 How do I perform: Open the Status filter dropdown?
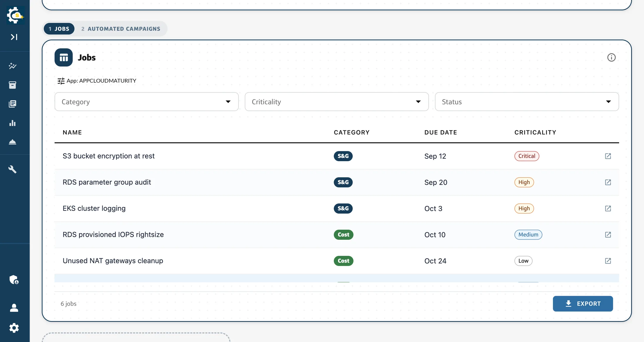click(x=527, y=102)
